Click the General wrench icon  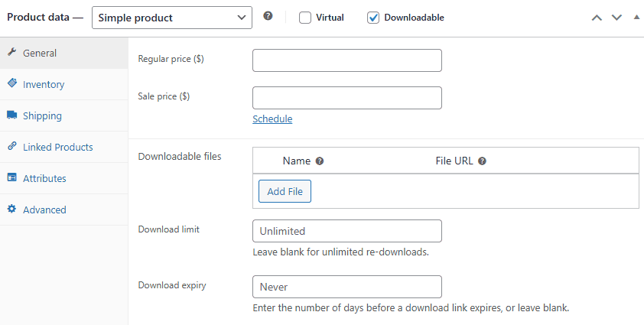click(12, 52)
